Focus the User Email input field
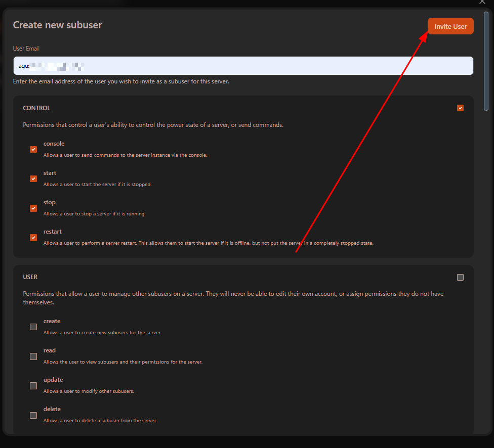Image resolution: width=494 pixels, height=448 pixels. coord(243,66)
